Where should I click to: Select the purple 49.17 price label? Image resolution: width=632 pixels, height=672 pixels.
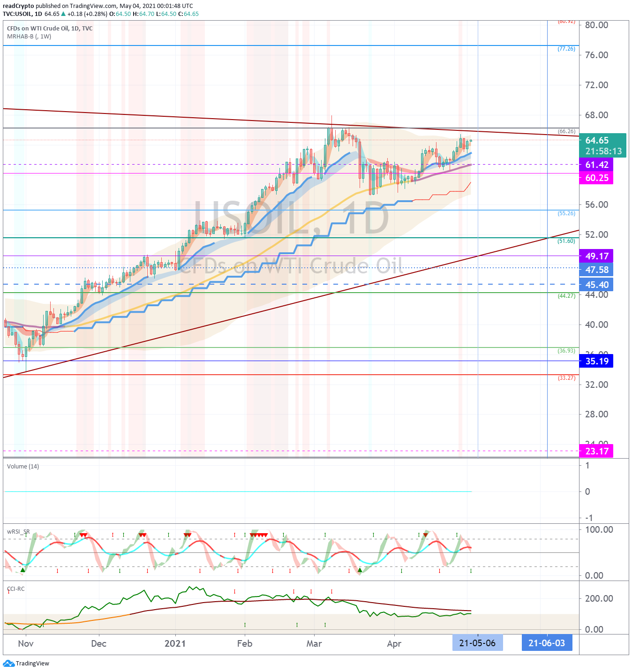coord(596,256)
